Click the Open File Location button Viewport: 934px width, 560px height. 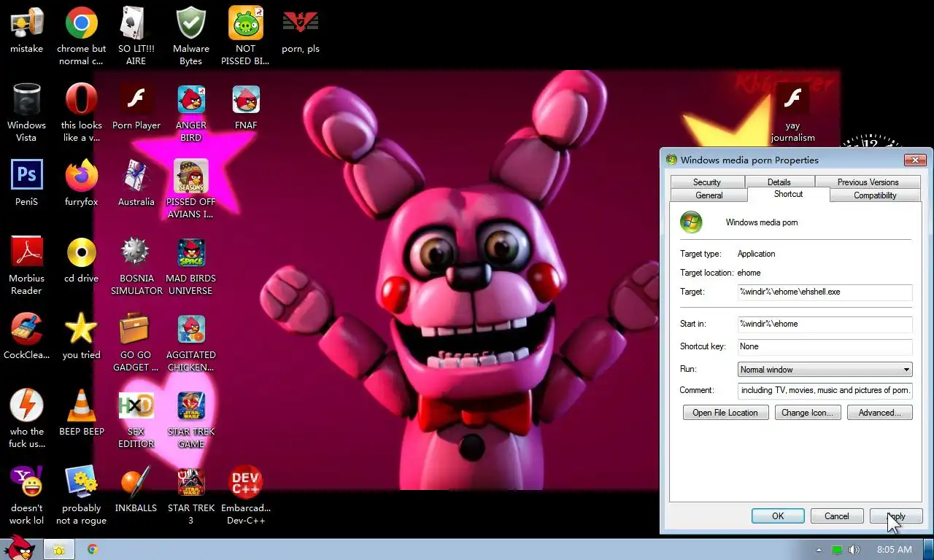[x=725, y=413]
